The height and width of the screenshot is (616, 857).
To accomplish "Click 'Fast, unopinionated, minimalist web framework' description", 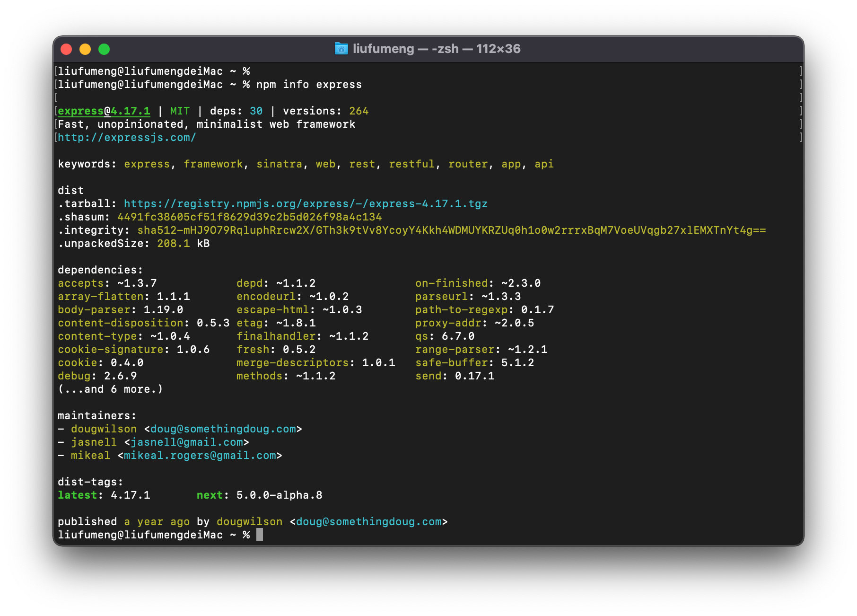I will pyautogui.click(x=206, y=124).
